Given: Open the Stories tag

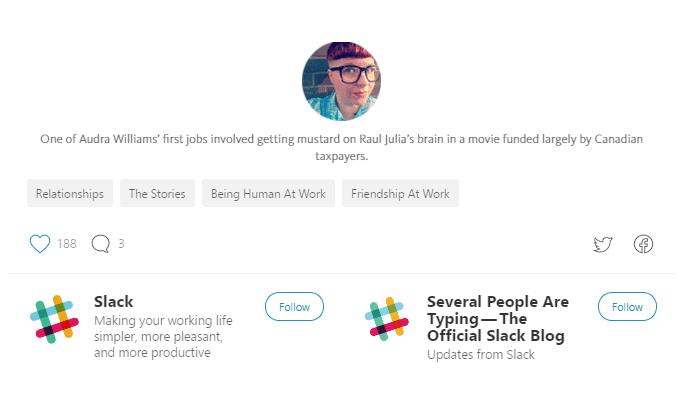Looking at the screenshot, I should [x=157, y=193].
